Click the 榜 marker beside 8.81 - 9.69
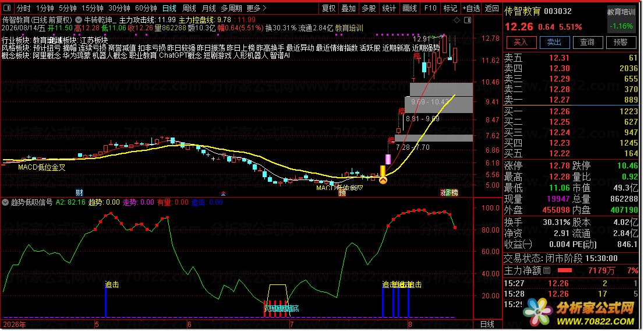This screenshot has height=331, width=644. (x=401, y=111)
